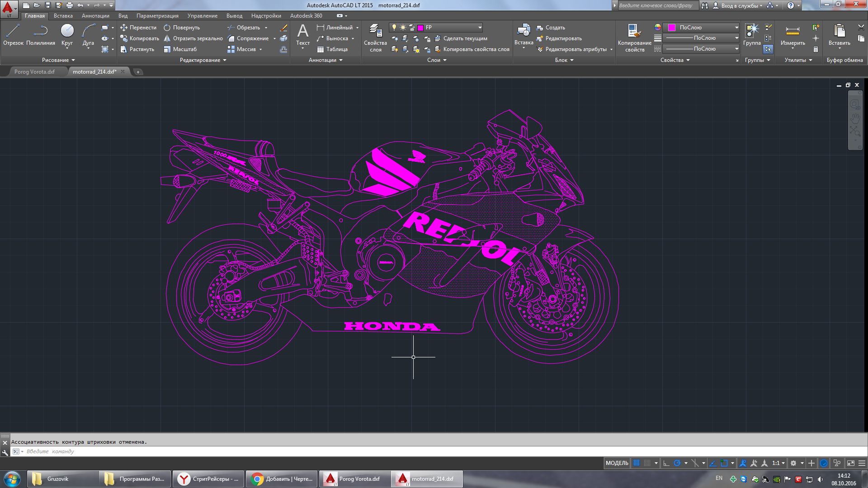Open the Группа group tool

pos(752,35)
